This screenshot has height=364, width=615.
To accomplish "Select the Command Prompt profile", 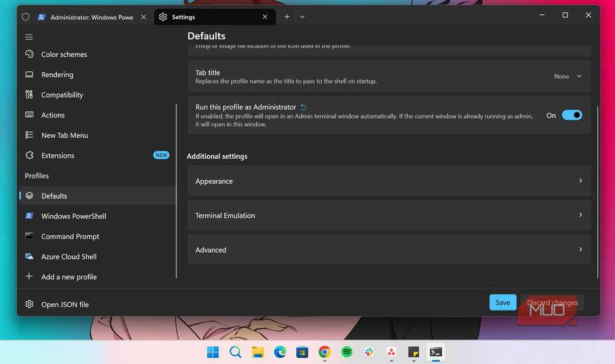I will [97, 237].
